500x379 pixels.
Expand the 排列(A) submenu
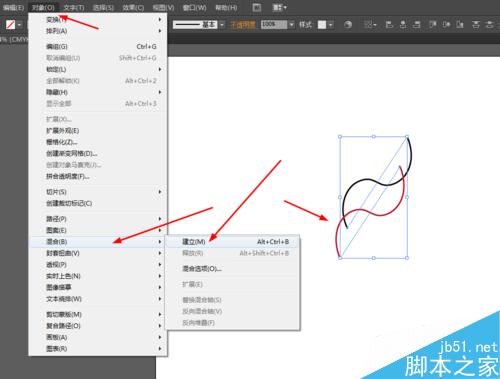coord(98,31)
